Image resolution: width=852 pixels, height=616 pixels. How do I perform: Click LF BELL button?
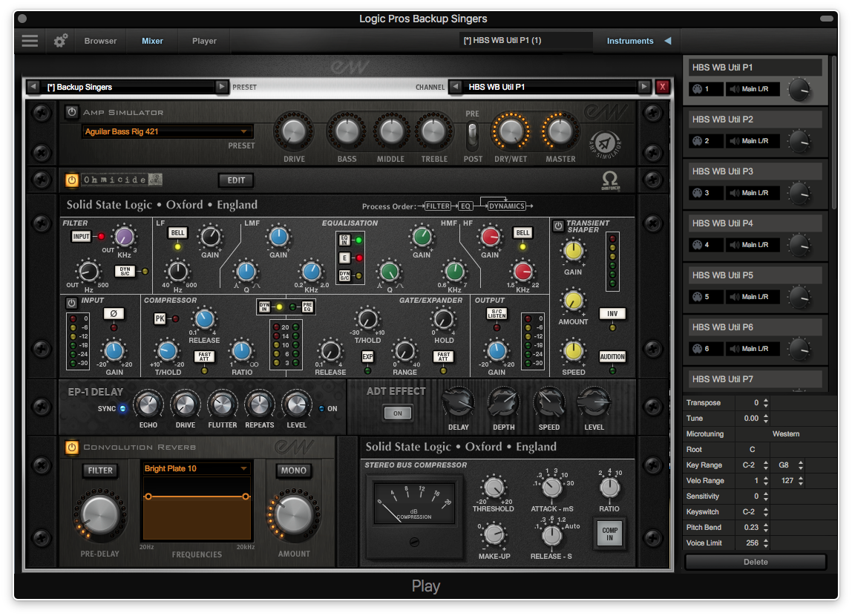(x=177, y=232)
